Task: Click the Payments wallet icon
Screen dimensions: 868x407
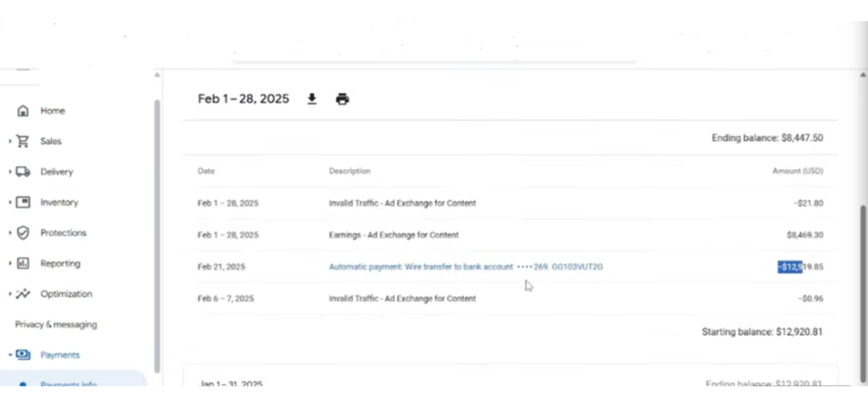Action: point(23,355)
